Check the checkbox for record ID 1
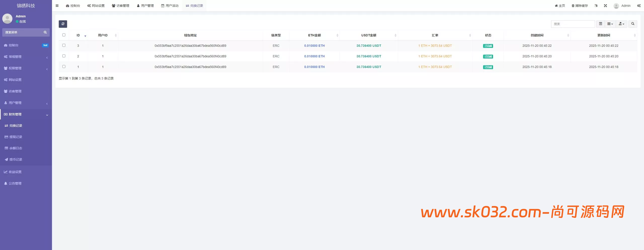The width and height of the screenshot is (644, 250). click(x=64, y=66)
